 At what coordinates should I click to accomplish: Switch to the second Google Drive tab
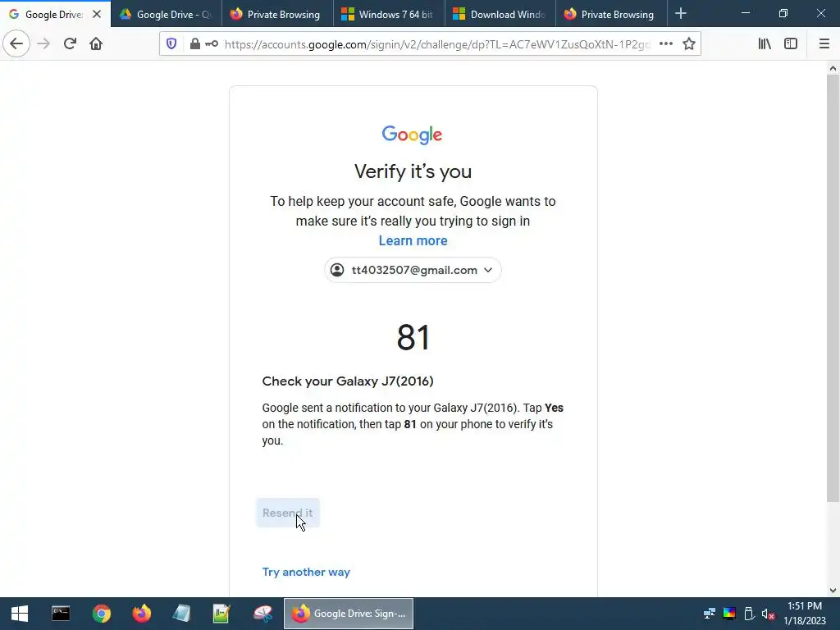pyautogui.click(x=167, y=14)
